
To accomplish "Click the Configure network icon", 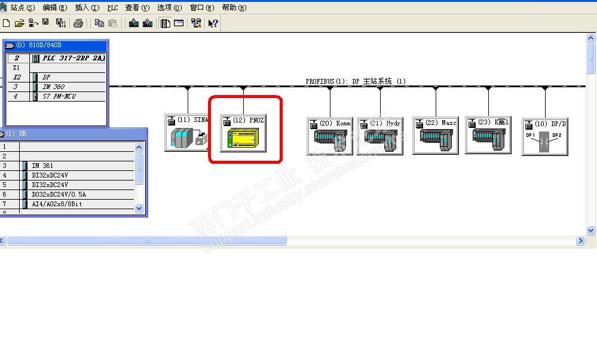I will (196, 23).
